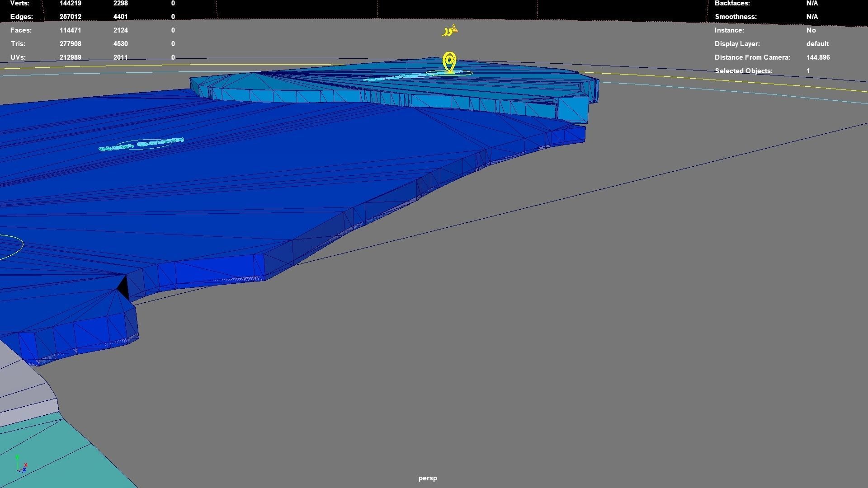The height and width of the screenshot is (488, 868).
Task: Click the Verts count heads-up row
Action: [x=20, y=4]
